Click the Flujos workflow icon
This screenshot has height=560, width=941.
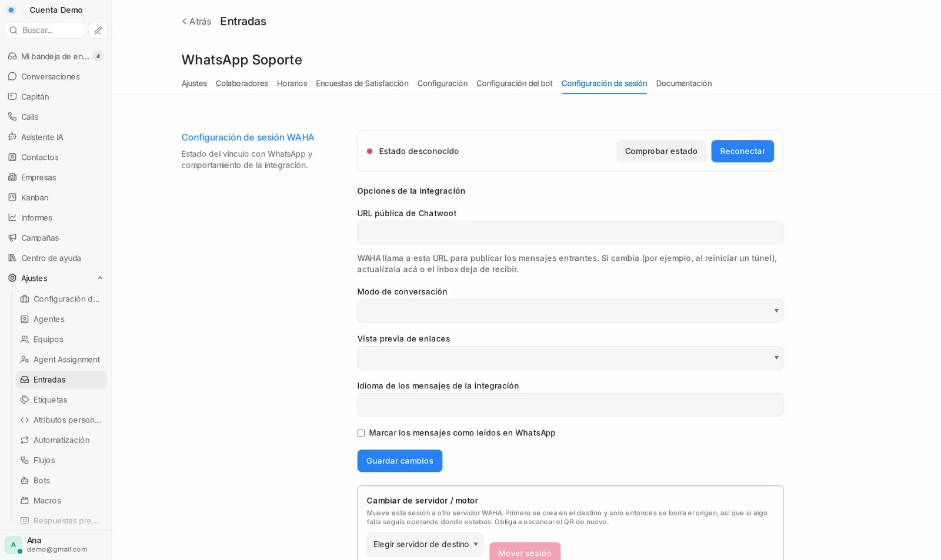click(x=25, y=460)
